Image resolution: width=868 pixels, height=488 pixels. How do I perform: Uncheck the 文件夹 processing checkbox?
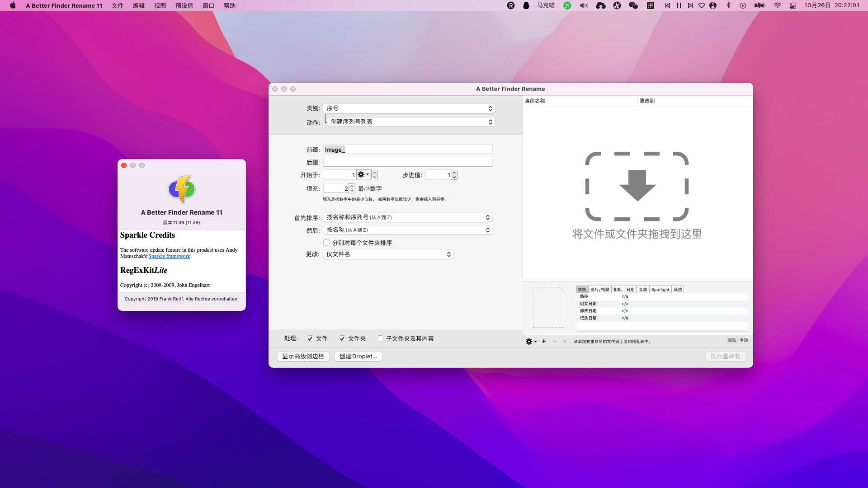[x=342, y=338]
